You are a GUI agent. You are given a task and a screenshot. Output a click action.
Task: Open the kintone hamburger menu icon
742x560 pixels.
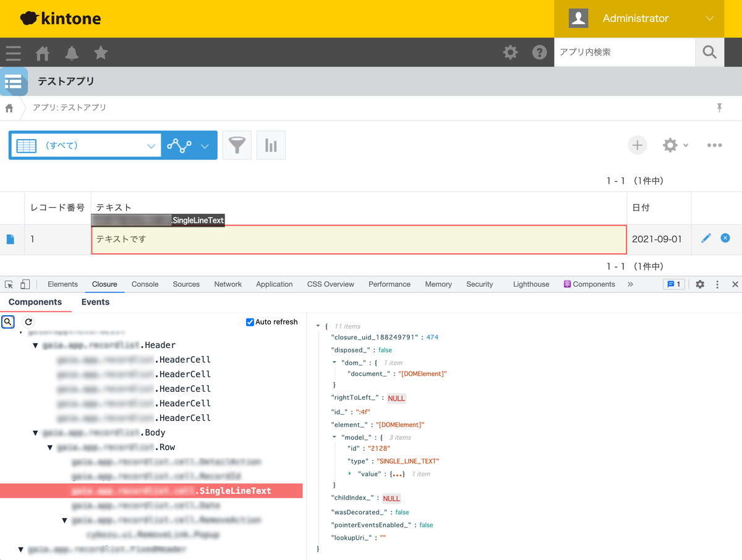point(13,53)
